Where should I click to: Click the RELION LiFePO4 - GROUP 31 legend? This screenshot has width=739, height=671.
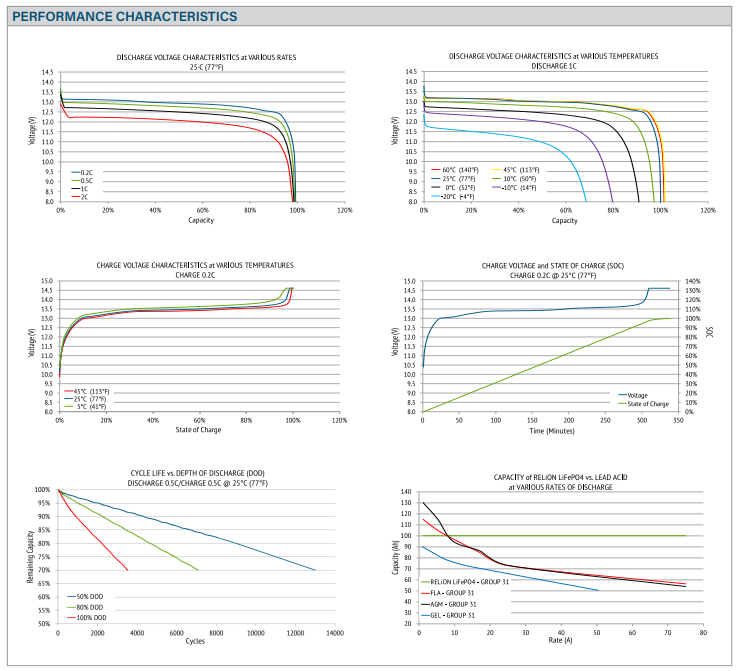(472, 581)
